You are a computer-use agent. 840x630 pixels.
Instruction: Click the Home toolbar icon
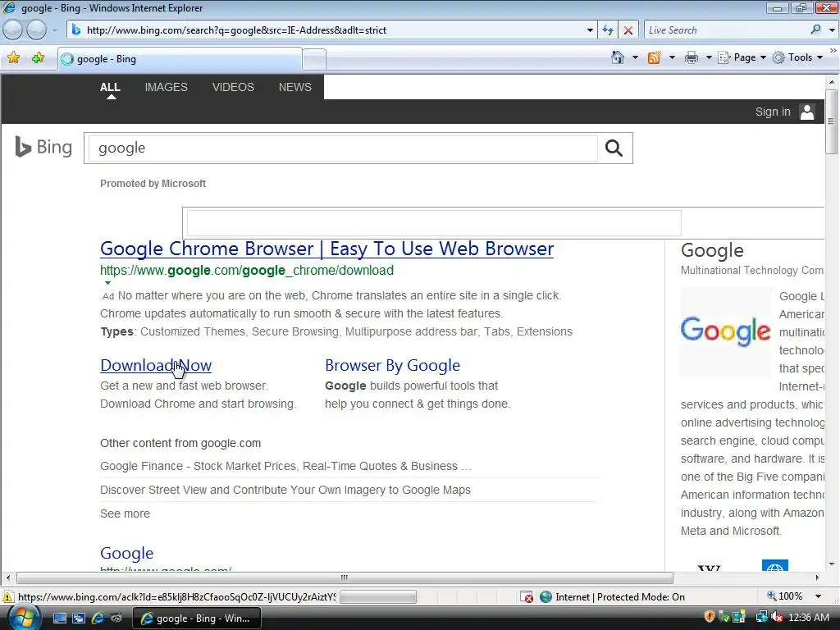pyautogui.click(x=617, y=57)
